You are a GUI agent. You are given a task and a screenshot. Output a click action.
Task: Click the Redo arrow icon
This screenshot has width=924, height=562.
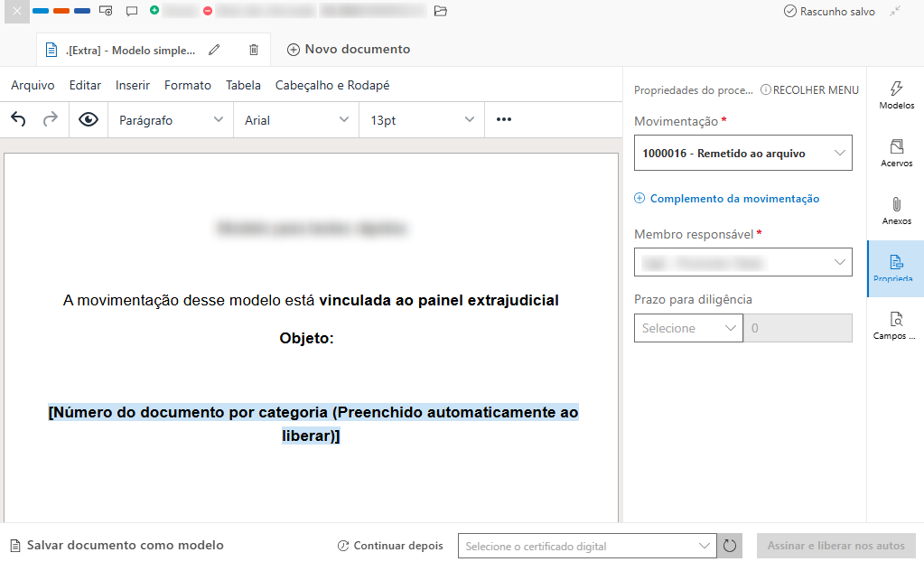tap(49, 119)
